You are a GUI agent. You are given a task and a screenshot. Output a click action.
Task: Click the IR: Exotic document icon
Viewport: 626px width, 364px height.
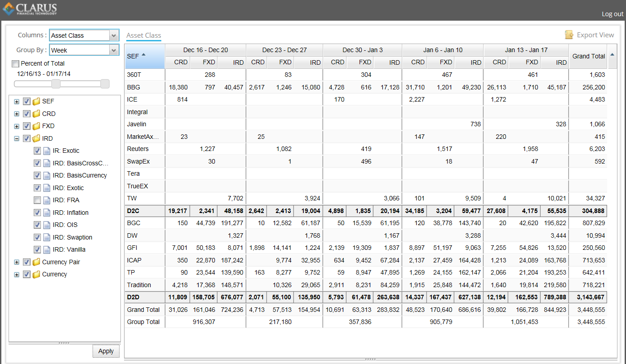pyautogui.click(x=47, y=151)
